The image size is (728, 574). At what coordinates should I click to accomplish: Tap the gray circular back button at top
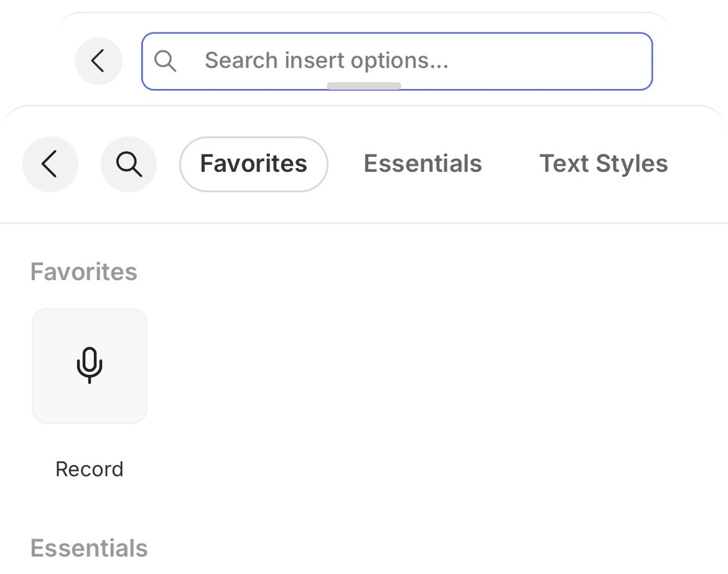pyautogui.click(x=98, y=61)
